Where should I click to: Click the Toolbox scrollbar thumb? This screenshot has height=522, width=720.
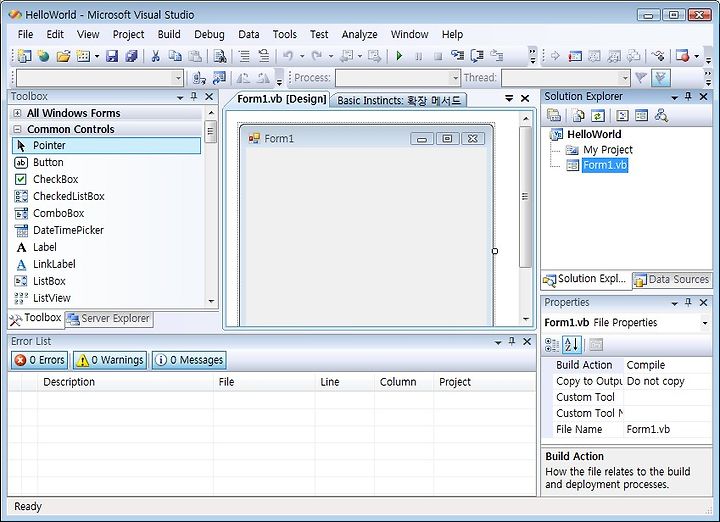coord(211,132)
